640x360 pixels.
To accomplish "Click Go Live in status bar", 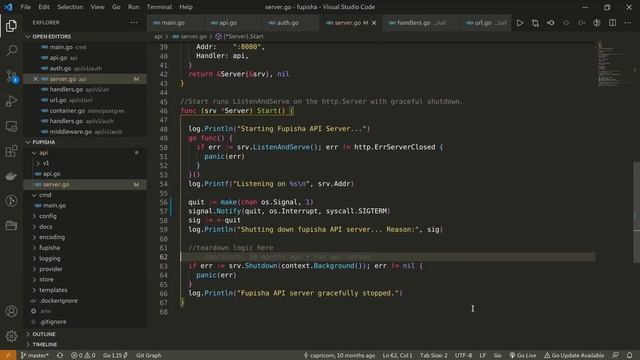I will click(x=523, y=355).
